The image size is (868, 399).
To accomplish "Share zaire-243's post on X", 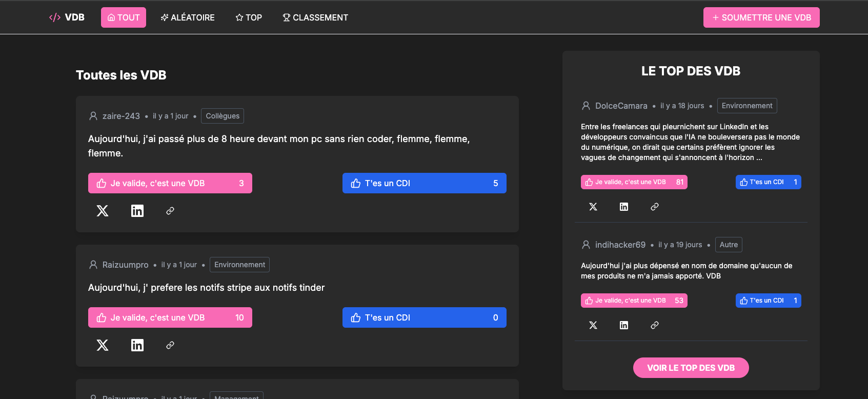I will pyautogui.click(x=103, y=211).
